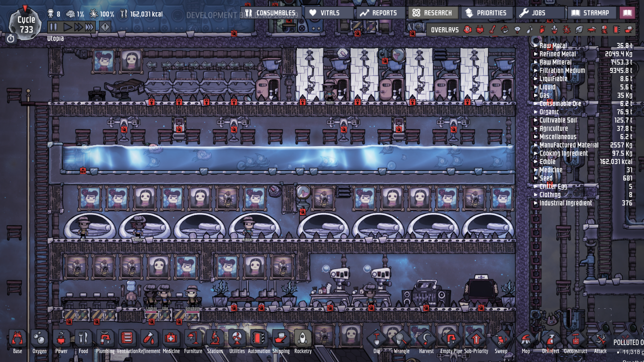The image size is (644, 362).
Task: Open the Research screen
Action: tap(433, 13)
